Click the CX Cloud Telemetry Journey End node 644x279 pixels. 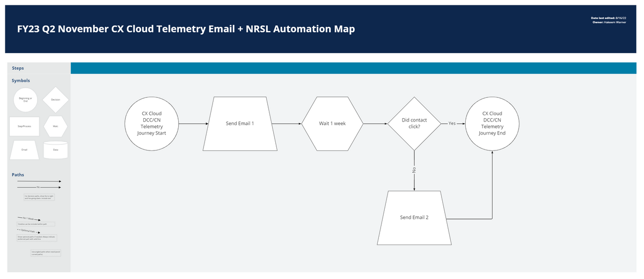492,124
